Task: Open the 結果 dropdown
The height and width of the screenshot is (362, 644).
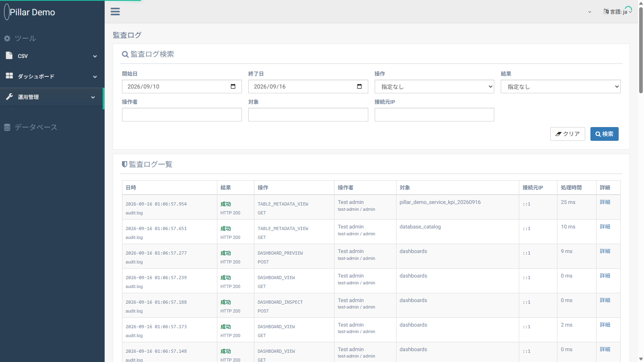Action: click(561, 86)
